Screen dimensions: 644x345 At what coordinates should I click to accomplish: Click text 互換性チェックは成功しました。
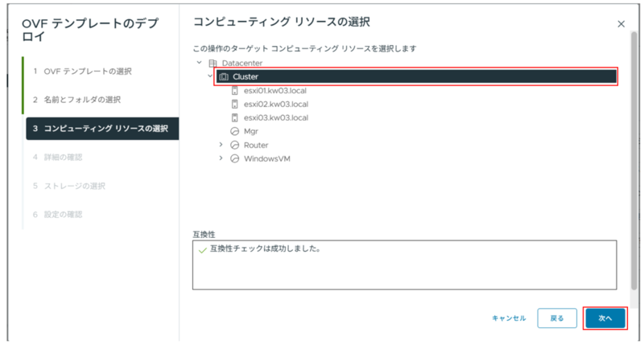[x=266, y=248]
